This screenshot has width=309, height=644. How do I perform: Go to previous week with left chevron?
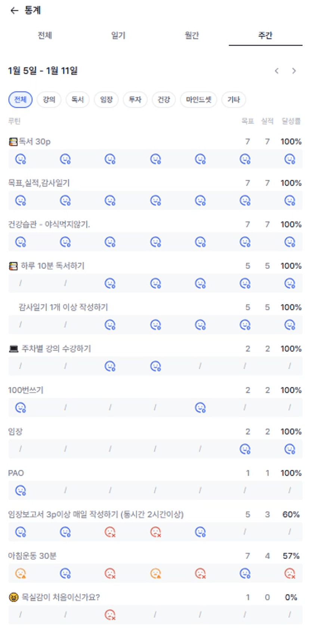tap(276, 71)
